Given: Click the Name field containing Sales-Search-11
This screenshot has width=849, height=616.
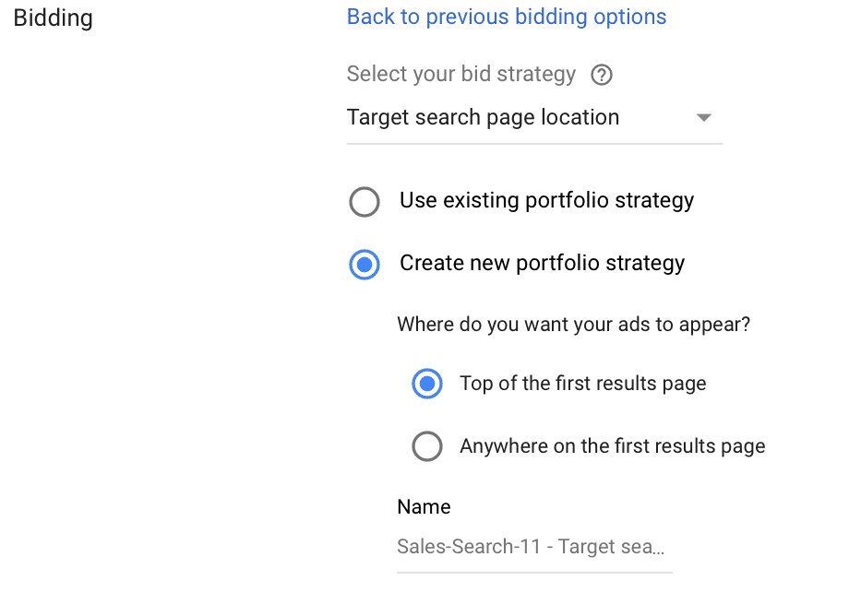Looking at the screenshot, I should (x=534, y=548).
